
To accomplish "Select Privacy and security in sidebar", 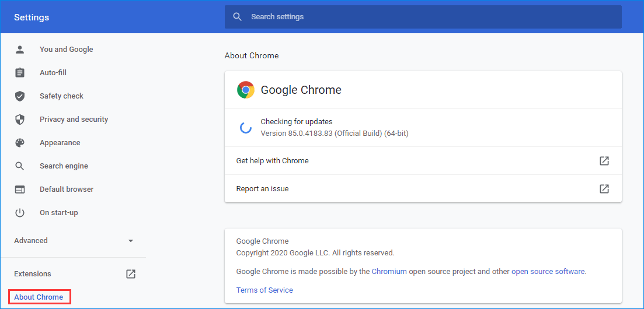I will click(x=74, y=120).
